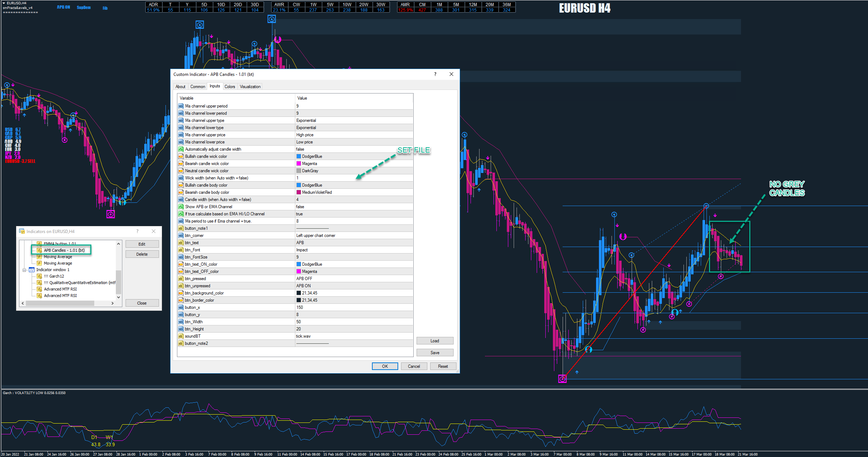The image size is (868, 457).
Task: Toggle the SupDem chart button
Action: pyautogui.click(x=83, y=8)
